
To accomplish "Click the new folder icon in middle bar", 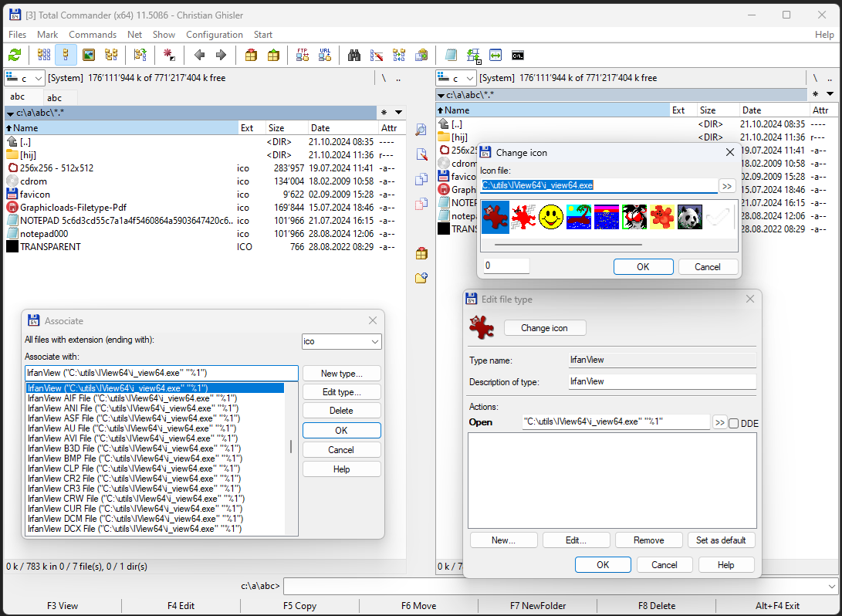I will click(421, 278).
